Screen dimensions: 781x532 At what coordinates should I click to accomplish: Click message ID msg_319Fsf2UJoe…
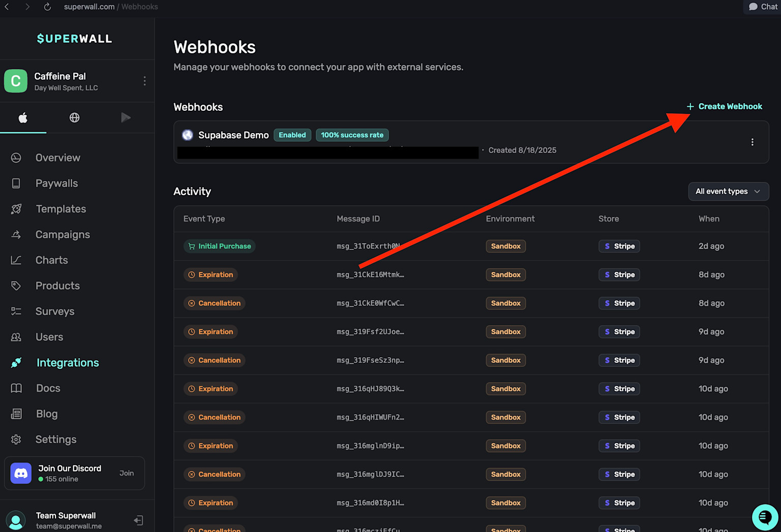click(x=371, y=332)
